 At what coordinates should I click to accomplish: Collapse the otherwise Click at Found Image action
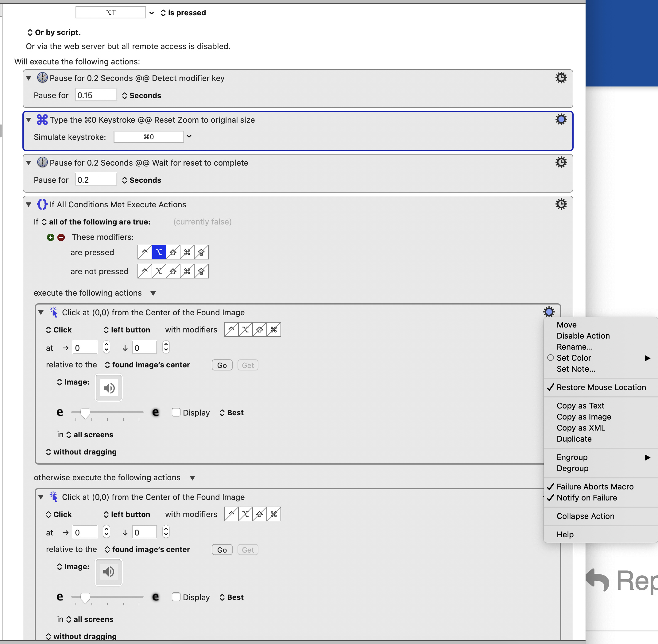point(41,497)
